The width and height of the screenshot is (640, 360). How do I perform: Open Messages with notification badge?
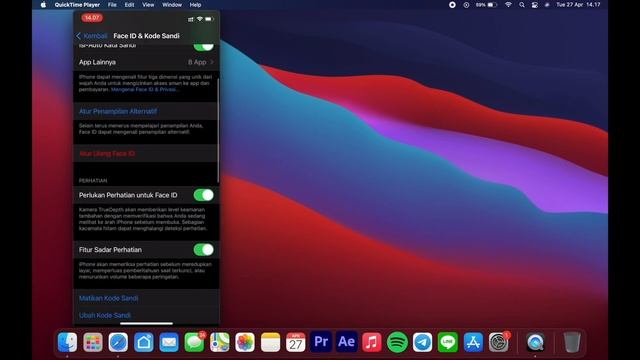click(x=195, y=342)
